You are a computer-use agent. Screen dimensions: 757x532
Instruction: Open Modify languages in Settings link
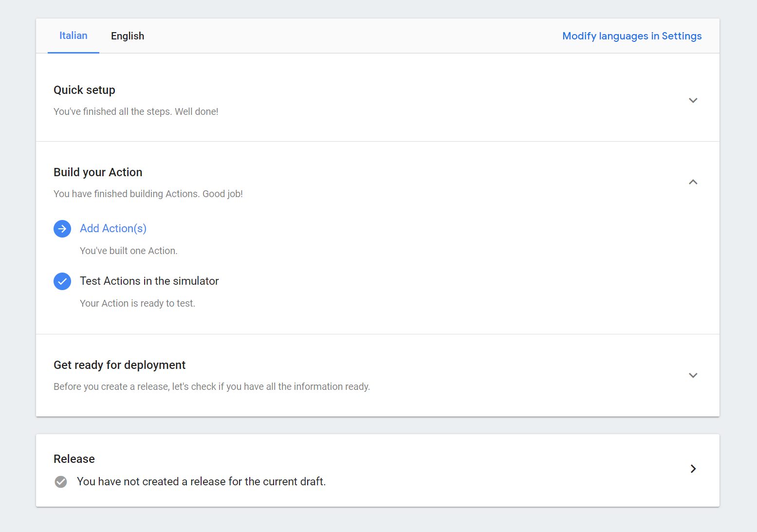pos(632,36)
